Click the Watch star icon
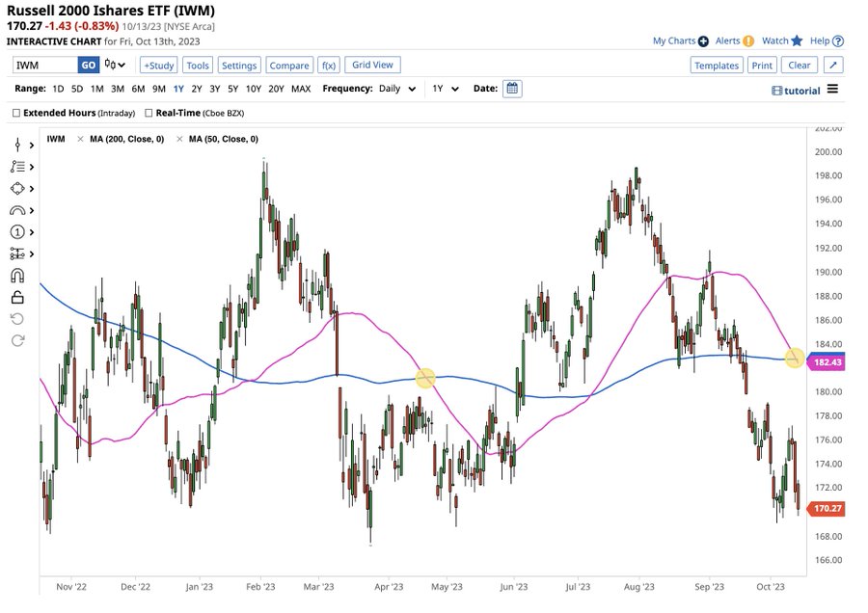 coord(797,40)
